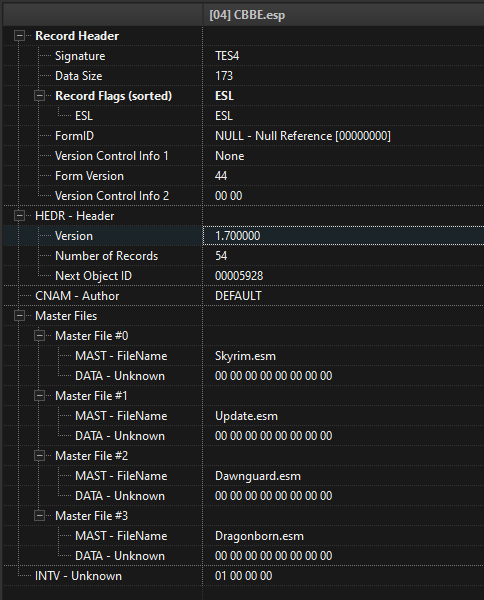Click Next Object ID value 00005928
The image size is (484, 600).
[x=239, y=276]
